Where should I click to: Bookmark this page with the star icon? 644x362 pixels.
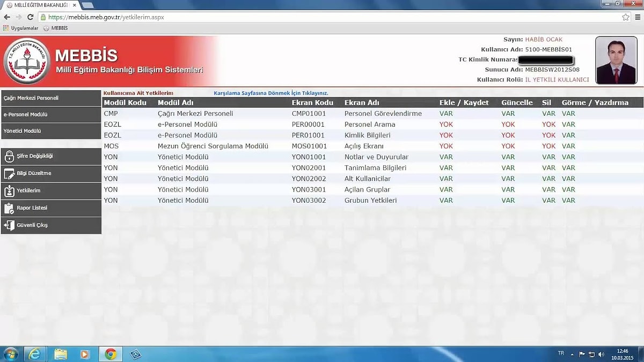point(626,17)
